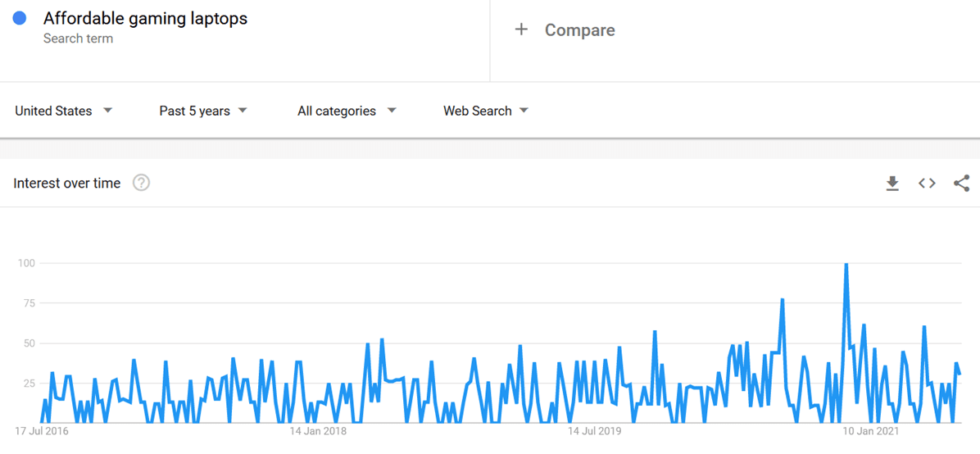The height and width of the screenshot is (454, 980).
Task: Select the 17 Jul 2016 axis label
Action: pyautogui.click(x=42, y=430)
